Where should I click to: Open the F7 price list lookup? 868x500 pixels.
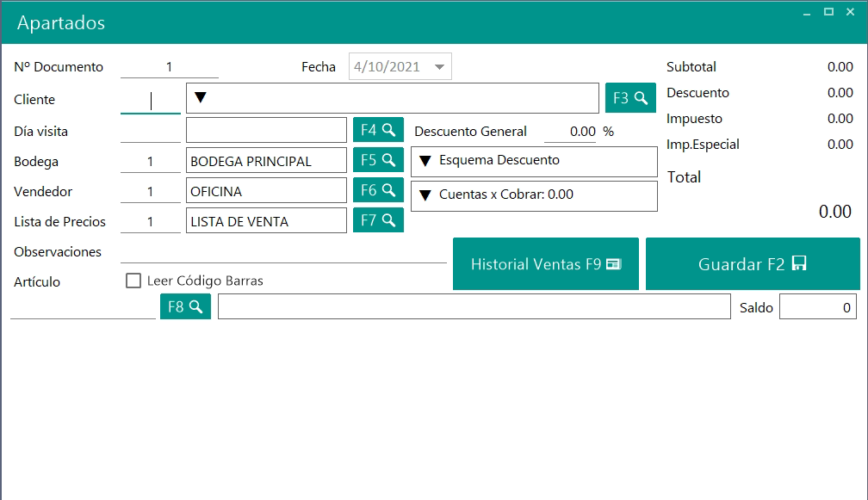pyautogui.click(x=378, y=221)
